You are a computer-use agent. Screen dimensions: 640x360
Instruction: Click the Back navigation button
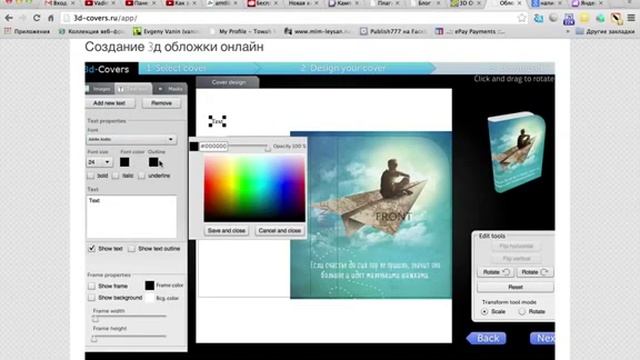pos(487,338)
